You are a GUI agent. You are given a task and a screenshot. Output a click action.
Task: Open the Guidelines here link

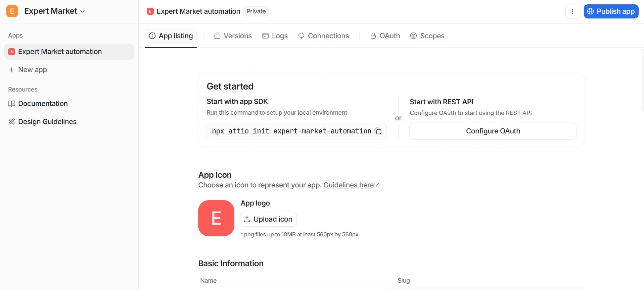(348, 185)
